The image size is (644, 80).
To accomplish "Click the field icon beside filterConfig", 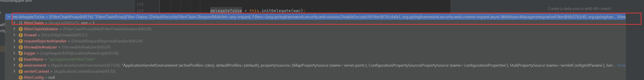I will coord(21,78).
